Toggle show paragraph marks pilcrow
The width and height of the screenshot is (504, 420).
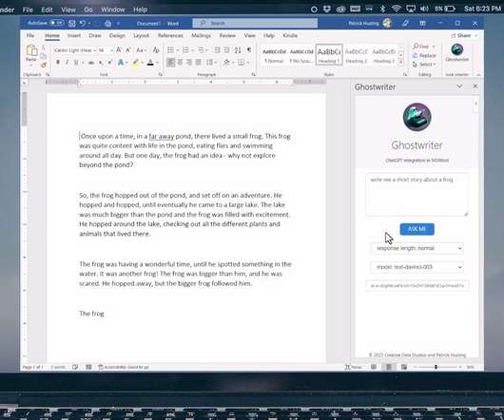point(249,50)
